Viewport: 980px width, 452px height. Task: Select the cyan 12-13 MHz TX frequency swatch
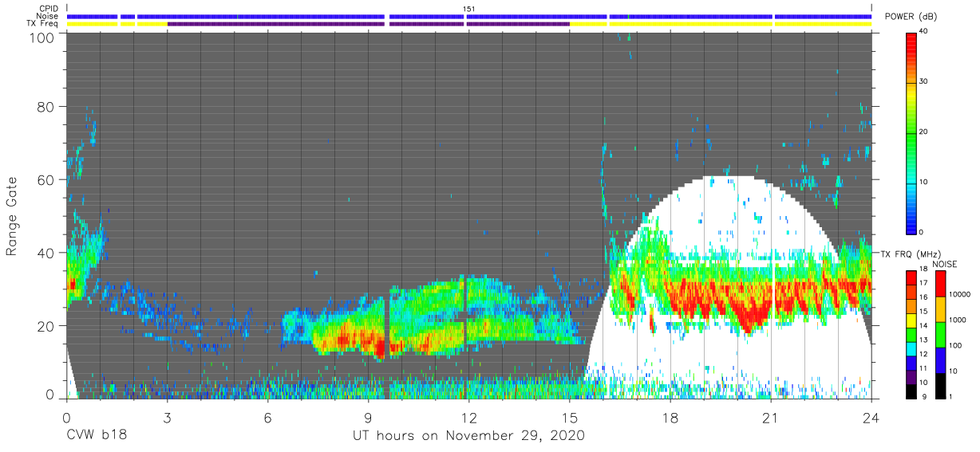911,348
